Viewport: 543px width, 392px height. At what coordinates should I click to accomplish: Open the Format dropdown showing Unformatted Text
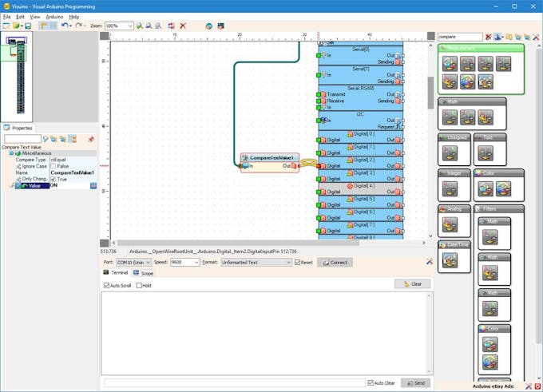pos(288,262)
